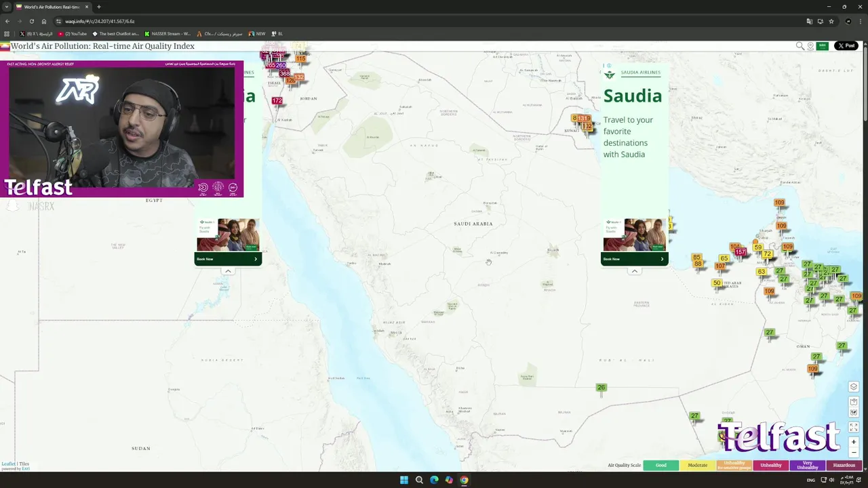Select the orange 107 AQI marker
The width and height of the screenshot is (868, 488).
tap(720, 266)
